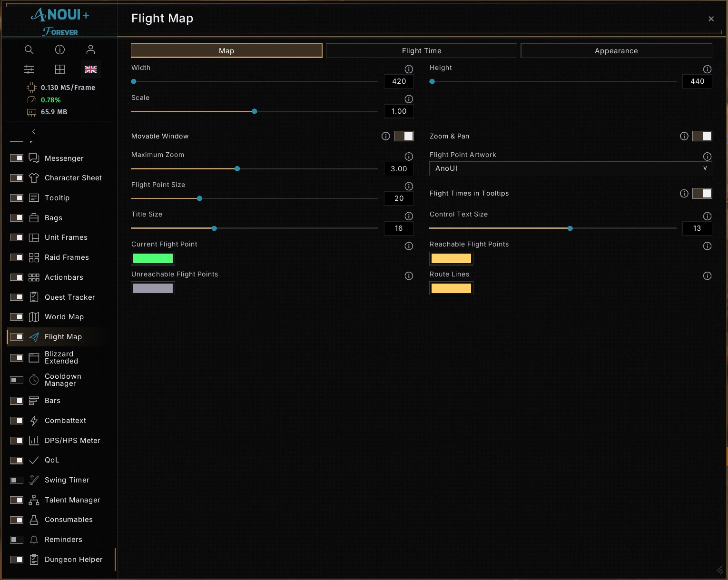
Task: Toggle the Zoom & Pan switch
Action: [x=702, y=136]
